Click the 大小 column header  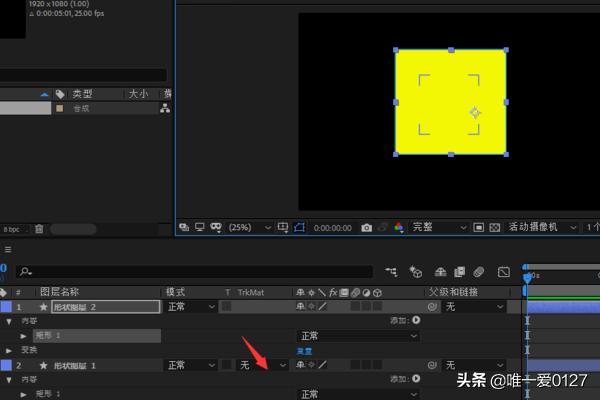(x=138, y=94)
